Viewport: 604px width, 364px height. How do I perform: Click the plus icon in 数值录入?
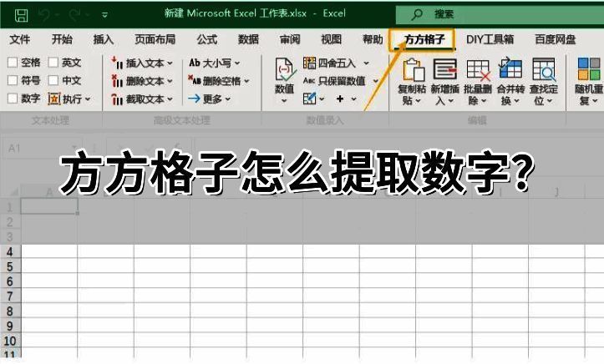pos(340,99)
